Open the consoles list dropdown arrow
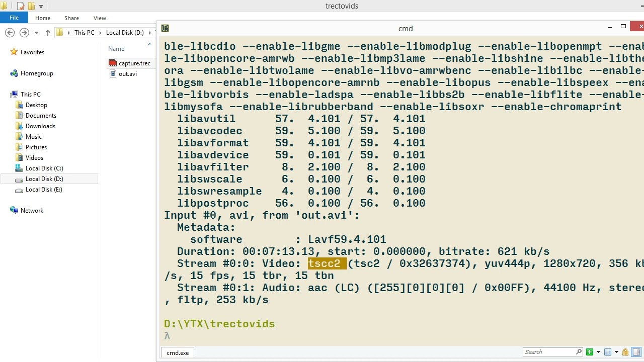This screenshot has width=644, height=362. tap(616, 352)
